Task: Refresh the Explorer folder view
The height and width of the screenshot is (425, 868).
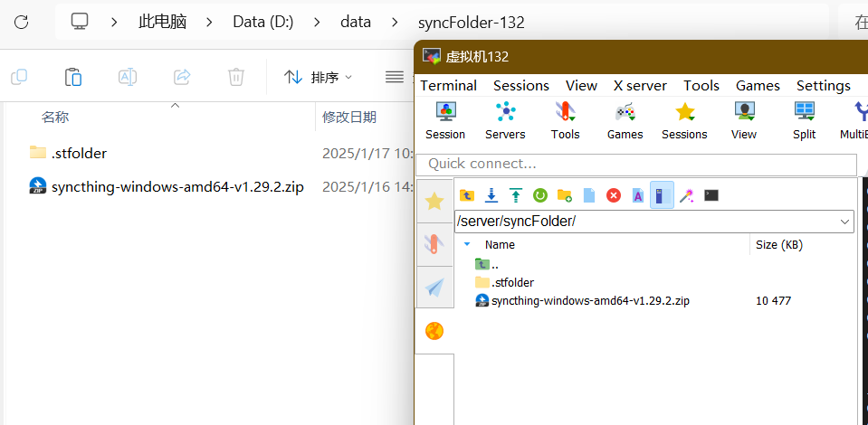Action: [22, 22]
